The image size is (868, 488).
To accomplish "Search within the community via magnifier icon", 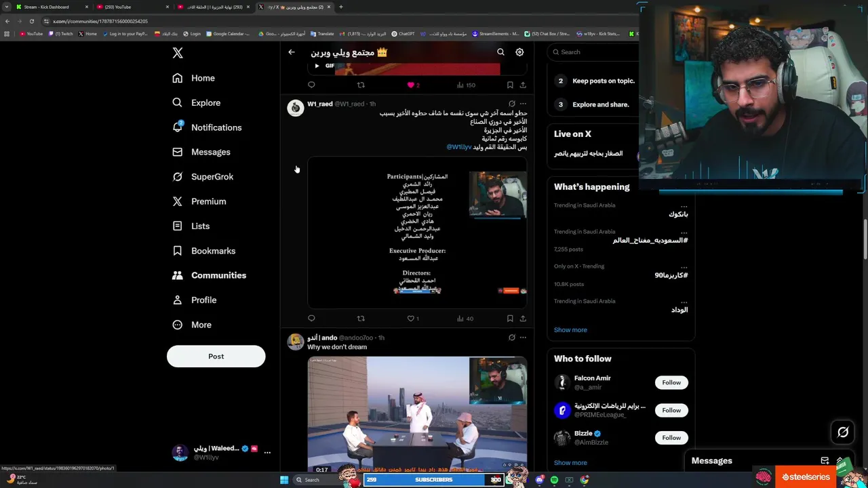I will coord(500,52).
